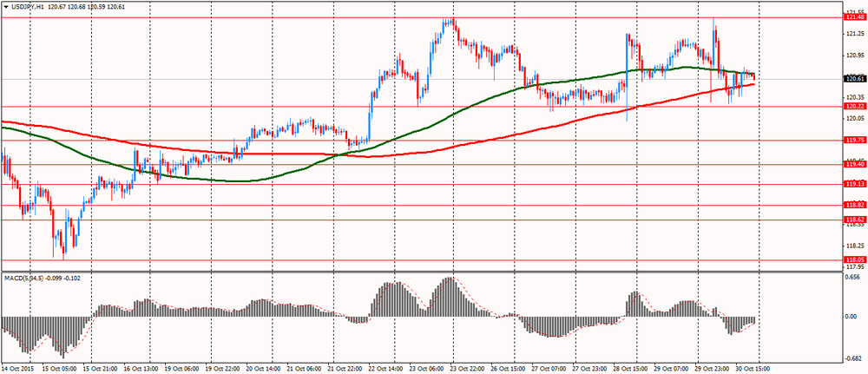Image resolution: width=868 pixels, height=374 pixels.
Task: Click the 20 Oct 14:00 time label
Action: tap(262, 368)
